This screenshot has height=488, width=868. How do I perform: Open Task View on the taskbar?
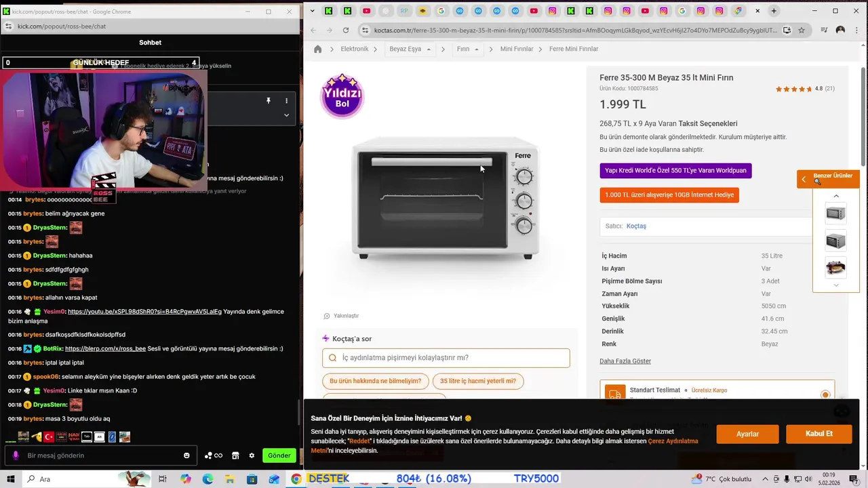point(163,479)
